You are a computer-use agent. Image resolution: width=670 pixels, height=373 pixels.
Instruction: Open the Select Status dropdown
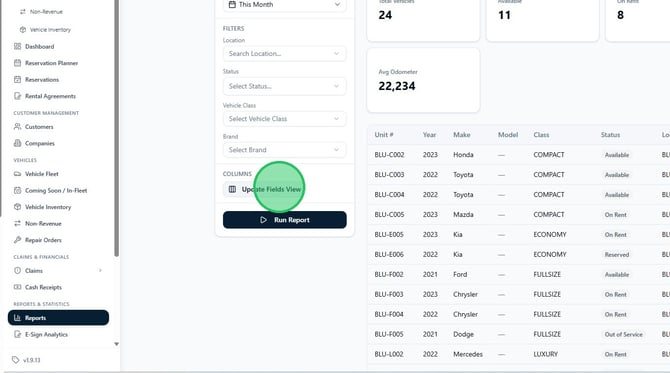pos(285,86)
